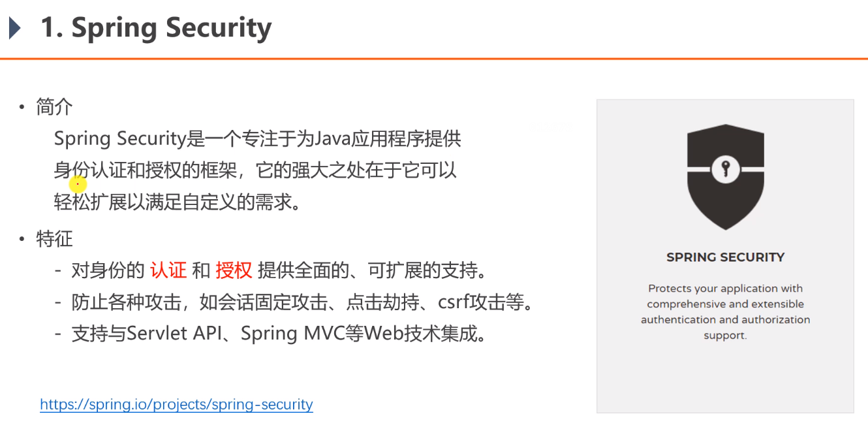The width and height of the screenshot is (868, 429).
Task: Click the yellow cursor highlight dot
Action: pos(78,185)
